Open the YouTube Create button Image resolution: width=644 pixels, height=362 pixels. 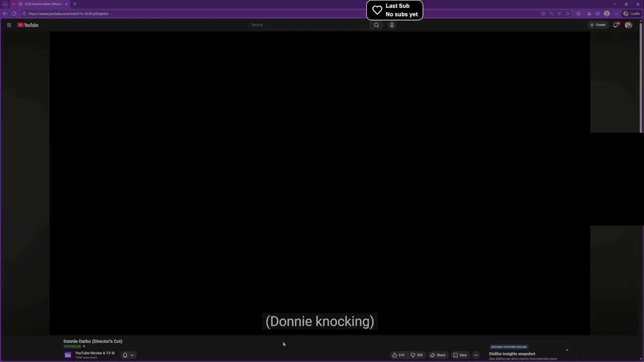(x=598, y=25)
